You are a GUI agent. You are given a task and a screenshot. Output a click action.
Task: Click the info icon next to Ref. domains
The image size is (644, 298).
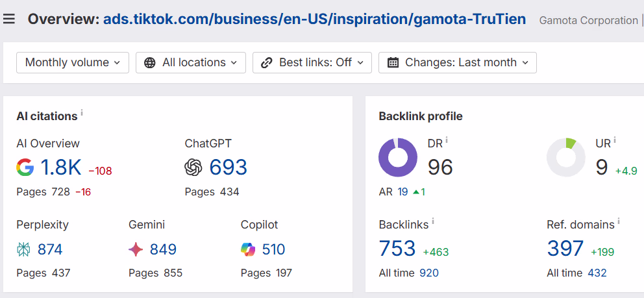click(x=619, y=221)
